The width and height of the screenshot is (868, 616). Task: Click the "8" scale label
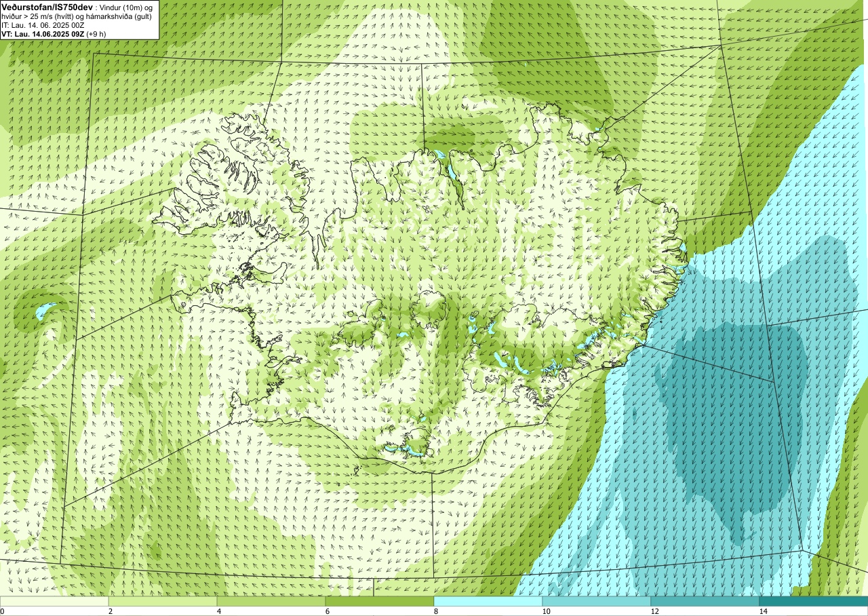(x=436, y=611)
